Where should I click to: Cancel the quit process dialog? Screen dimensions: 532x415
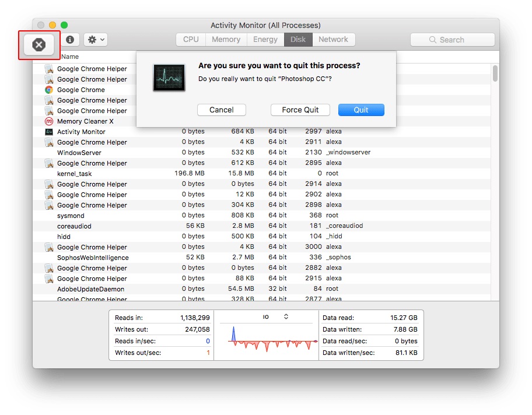222,110
